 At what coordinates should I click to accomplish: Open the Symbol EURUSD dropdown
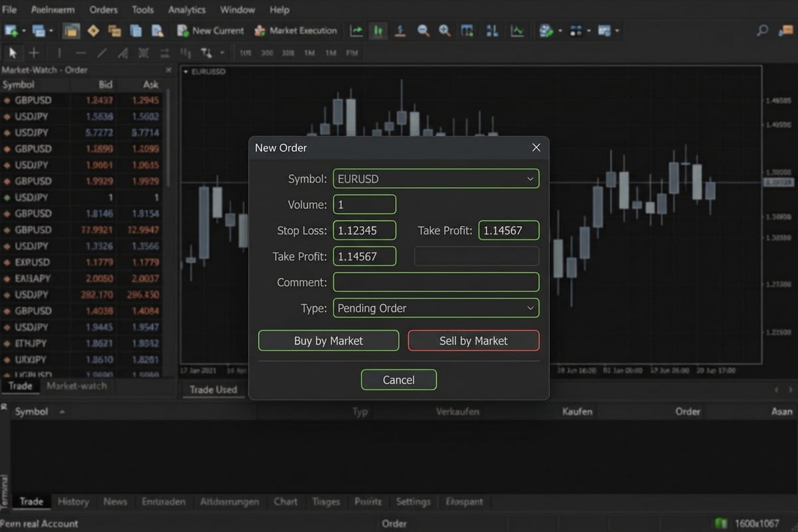(x=436, y=179)
